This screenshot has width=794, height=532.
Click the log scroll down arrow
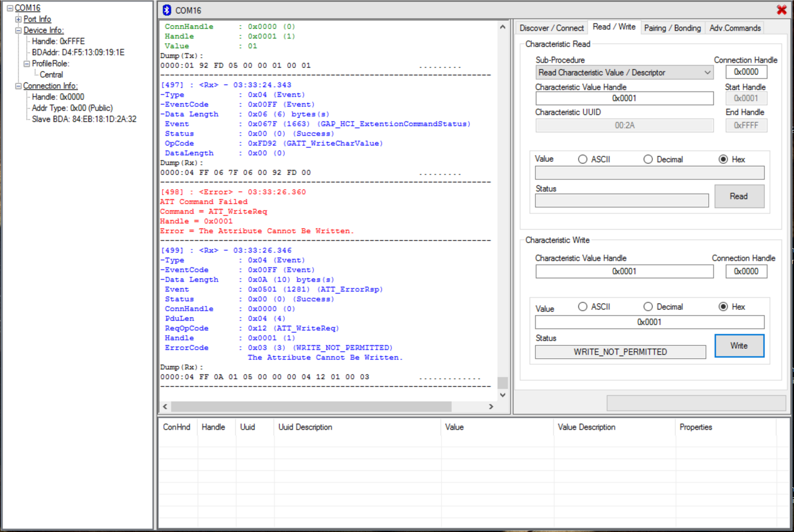point(503,395)
